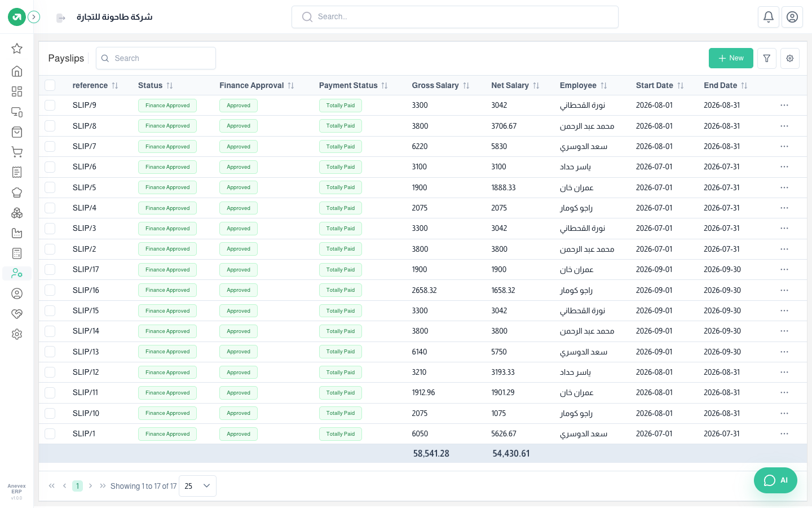Focus the Payslips search field

coord(156,58)
